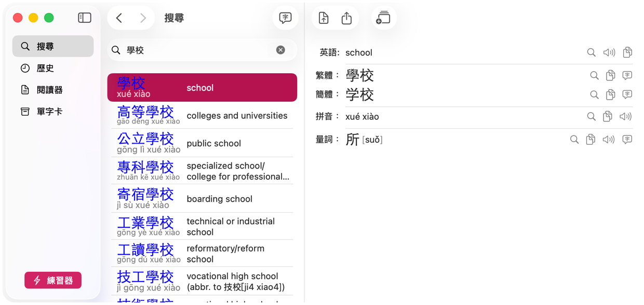Open the character bubble 字 toolbar button
Screen dimensions: 644x305
click(285, 18)
